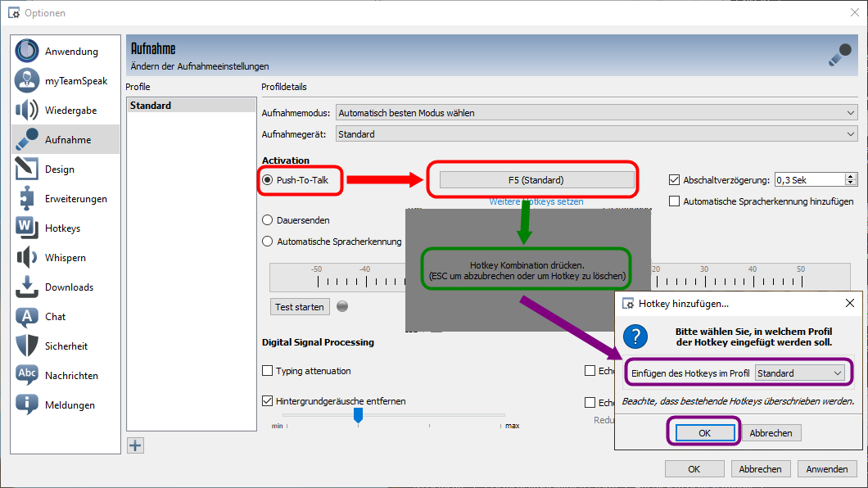Open the Anwendung settings icon
868x488 pixels.
pyautogui.click(x=27, y=51)
